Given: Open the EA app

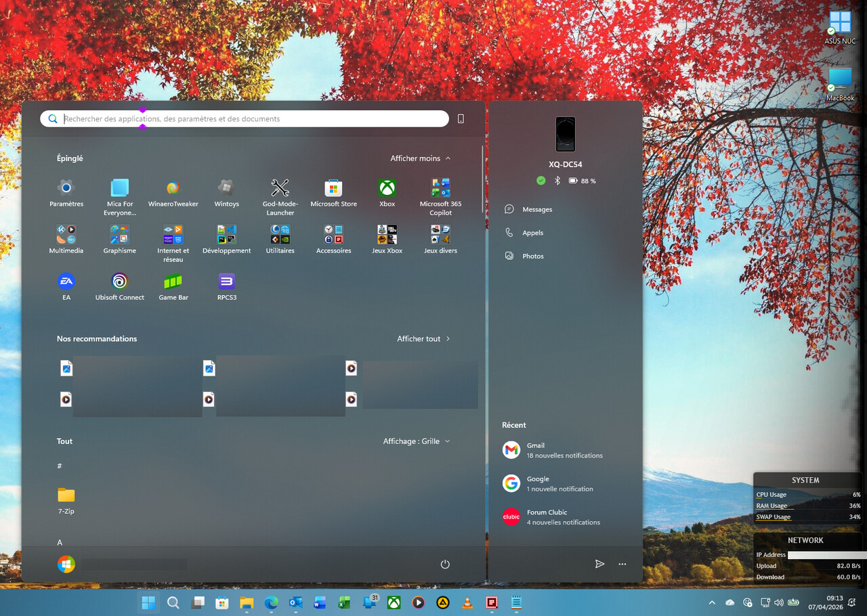Looking at the screenshot, I should pyautogui.click(x=66, y=282).
